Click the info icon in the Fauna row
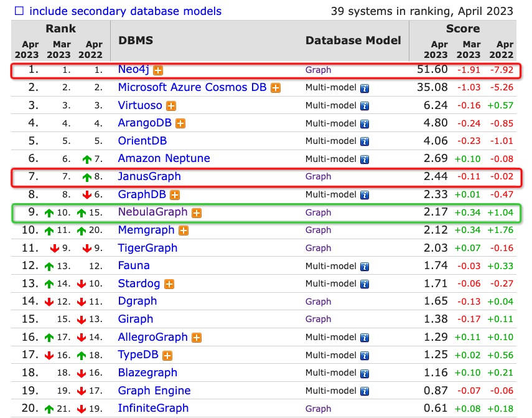Screen dimensions: 532x418 (365, 267)
